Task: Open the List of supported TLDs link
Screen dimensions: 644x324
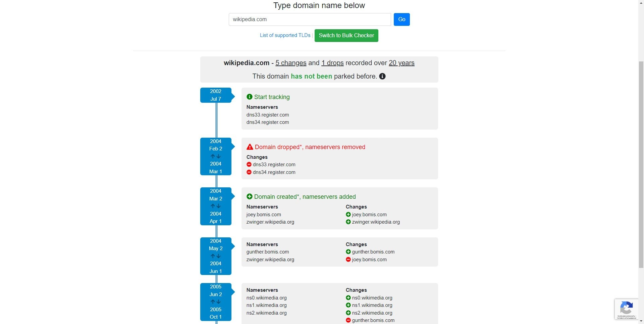Action: [285, 35]
